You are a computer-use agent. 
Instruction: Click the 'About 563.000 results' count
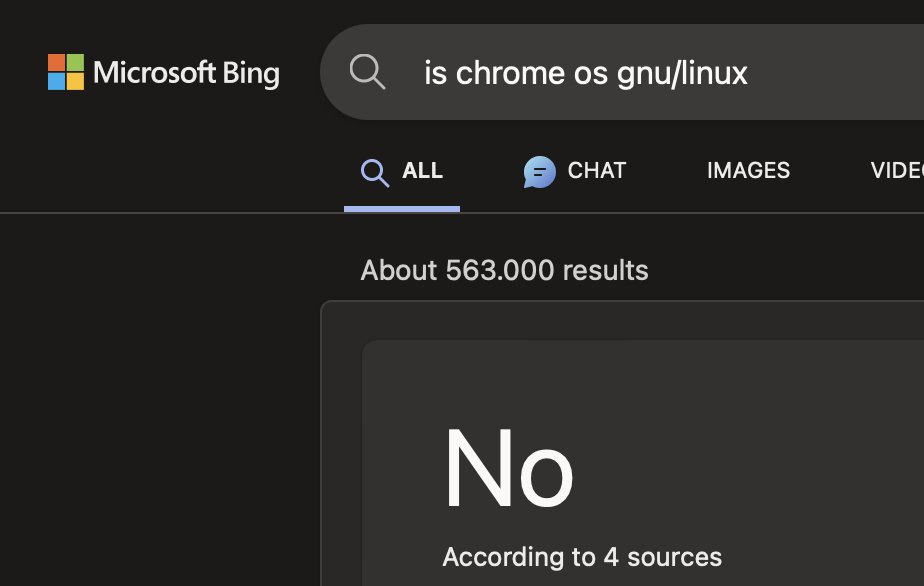(x=504, y=270)
